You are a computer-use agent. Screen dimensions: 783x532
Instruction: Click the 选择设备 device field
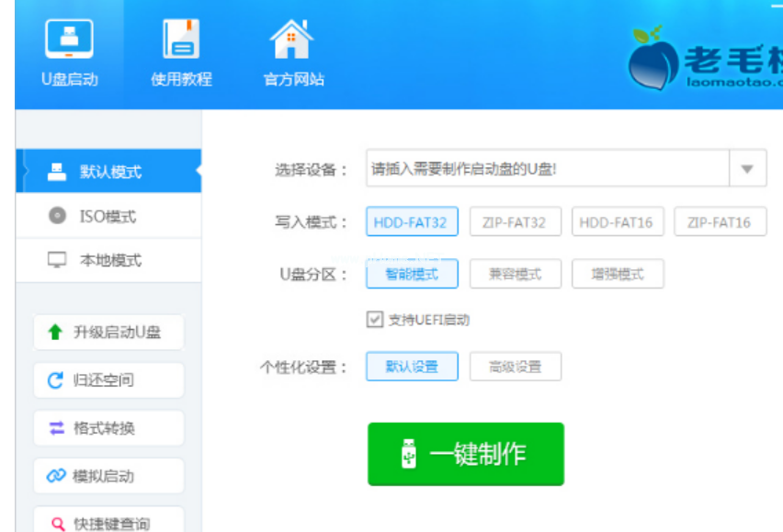pos(547,169)
